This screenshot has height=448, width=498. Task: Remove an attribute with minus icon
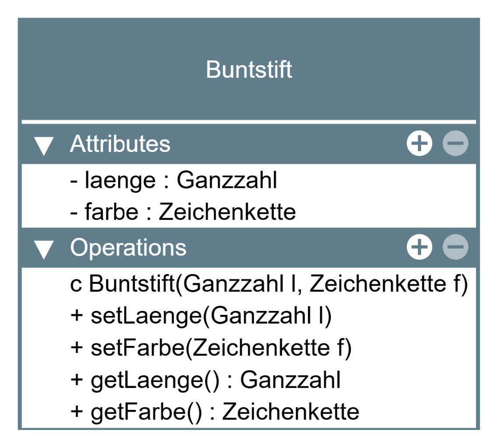pos(455,144)
